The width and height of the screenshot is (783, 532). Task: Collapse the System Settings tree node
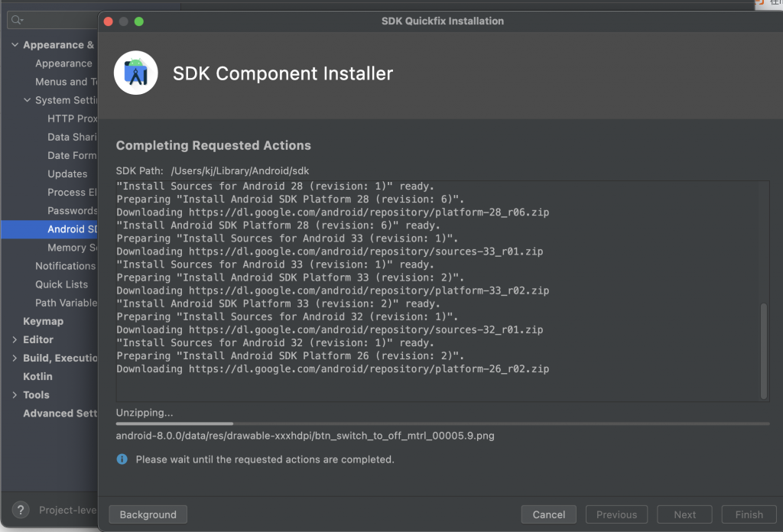pos(27,100)
